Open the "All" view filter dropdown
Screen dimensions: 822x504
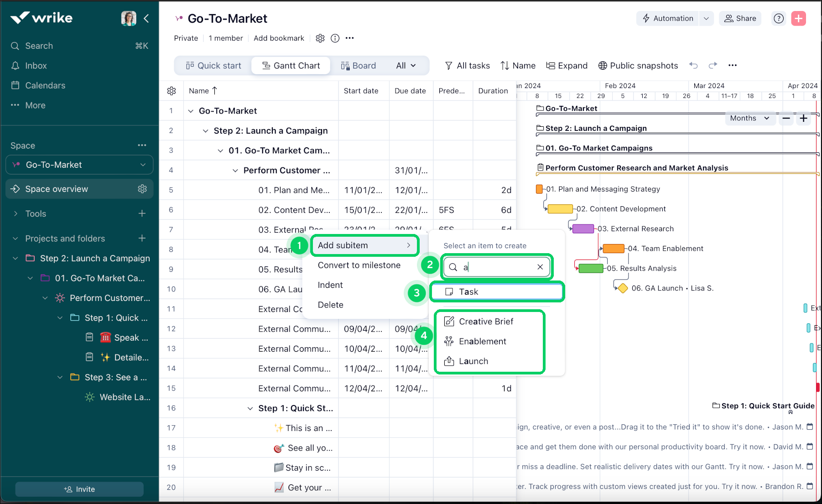click(406, 65)
